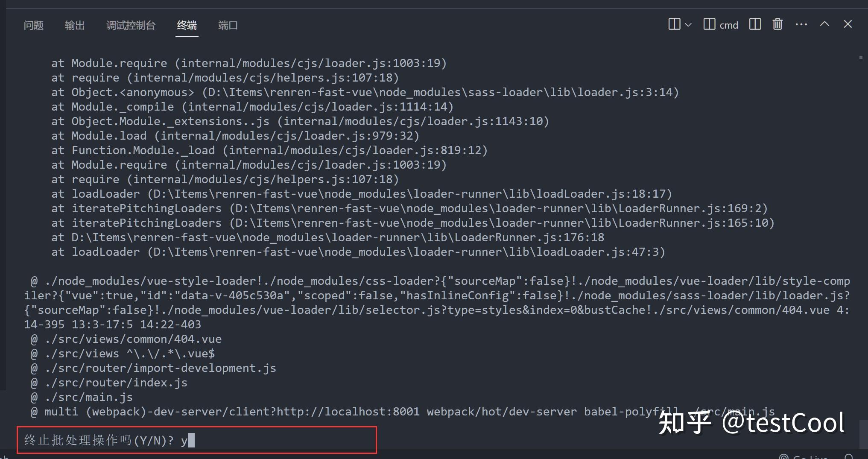The width and height of the screenshot is (868, 459).
Task: Click Go Live in the status bar
Action: [x=809, y=457]
